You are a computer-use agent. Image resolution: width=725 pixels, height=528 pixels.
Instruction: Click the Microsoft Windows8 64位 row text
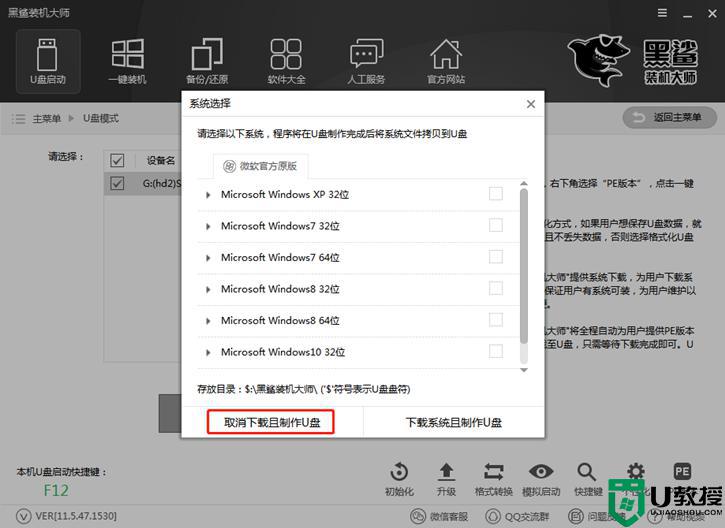(280, 320)
